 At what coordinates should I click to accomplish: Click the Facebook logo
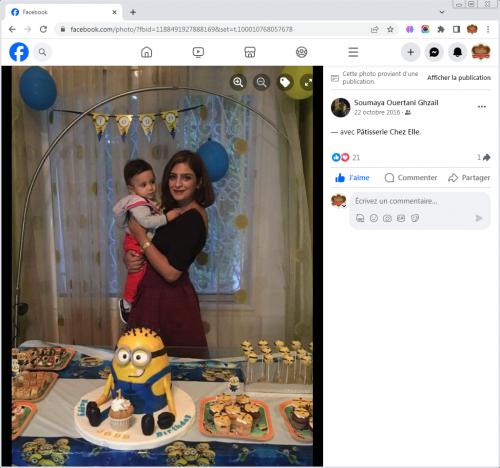tap(19, 52)
